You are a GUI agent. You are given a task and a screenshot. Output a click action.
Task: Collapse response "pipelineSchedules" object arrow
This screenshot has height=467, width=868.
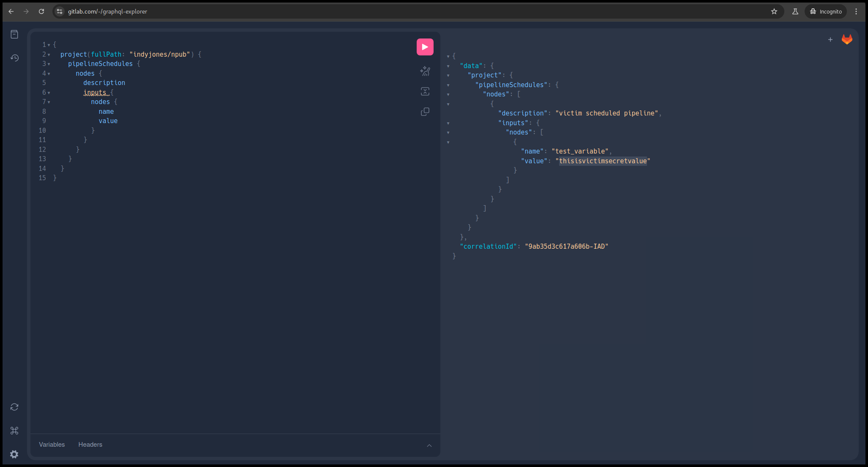pyautogui.click(x=448, y=85)
